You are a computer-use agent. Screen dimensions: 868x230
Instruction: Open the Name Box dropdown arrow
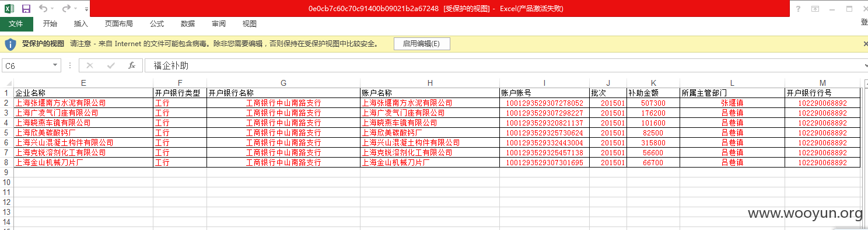pos(56,65)
